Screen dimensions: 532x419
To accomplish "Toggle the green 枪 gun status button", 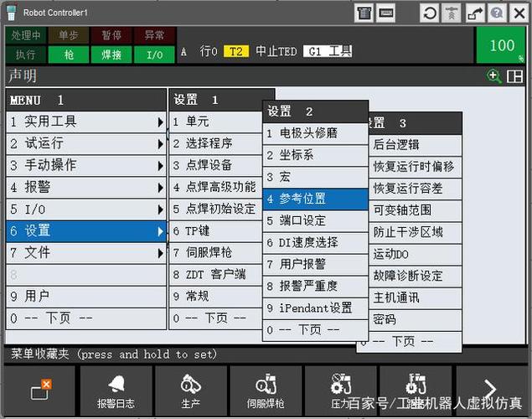I will (x=68, y=54).
